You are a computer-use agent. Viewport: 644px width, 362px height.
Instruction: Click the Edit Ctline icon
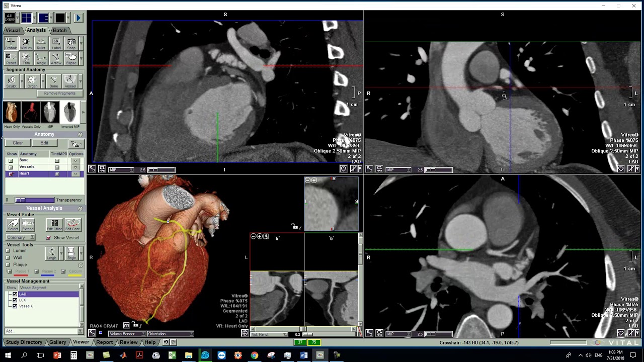click(x=54, y=225)
